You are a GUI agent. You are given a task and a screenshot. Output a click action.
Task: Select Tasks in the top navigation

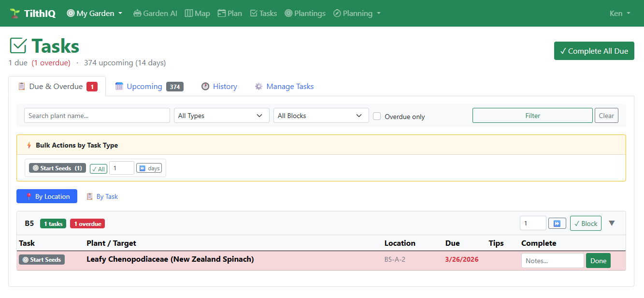pos(263,13)
